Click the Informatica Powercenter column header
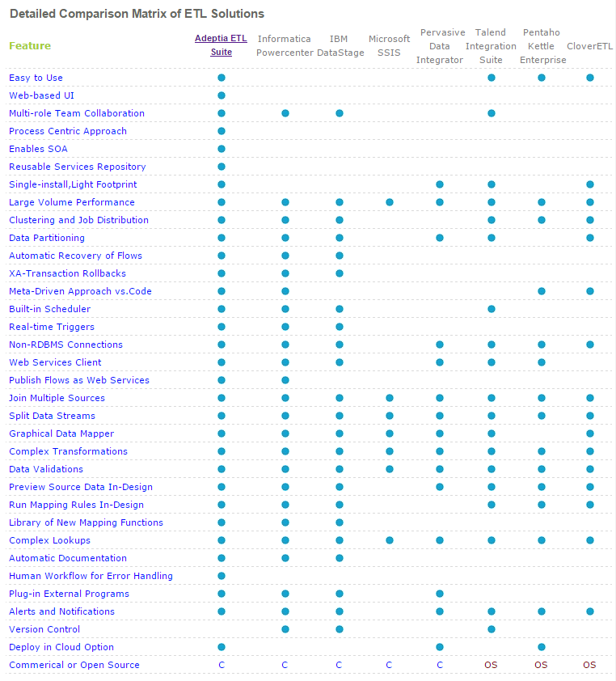 coord(285,46)
